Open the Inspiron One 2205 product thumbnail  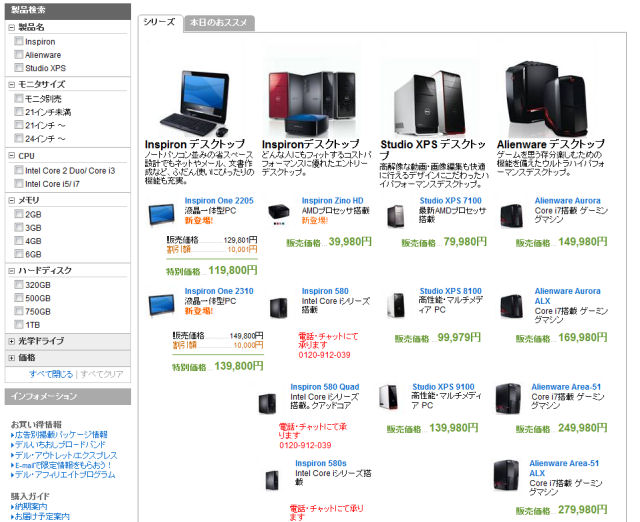point(162,214)
